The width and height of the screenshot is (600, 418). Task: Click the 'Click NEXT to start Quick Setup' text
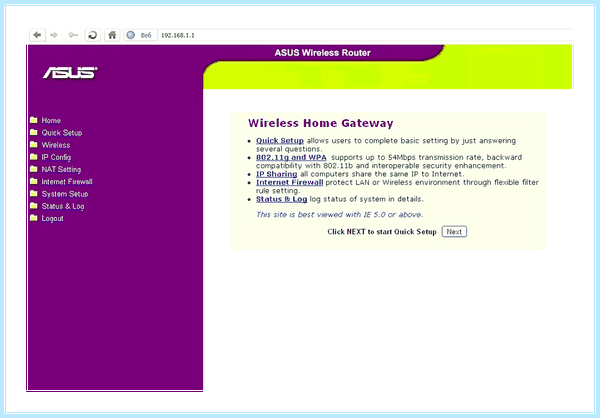(x=382, y=232)
